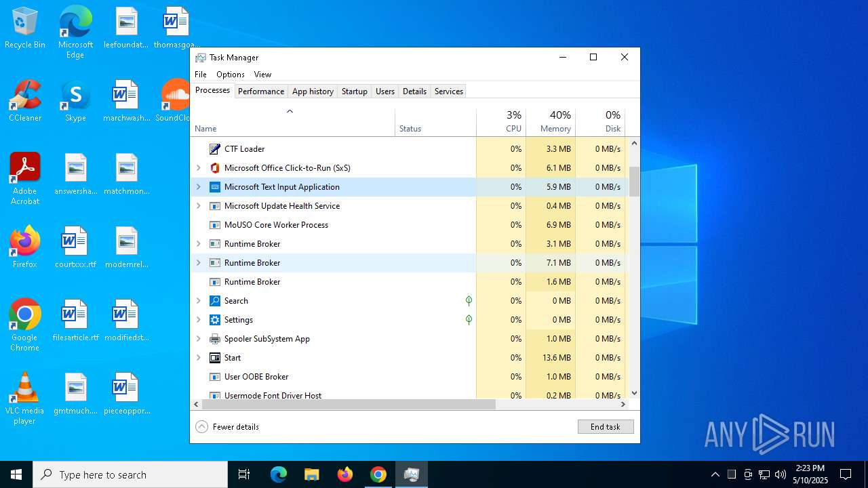
Task: Click the Windows Start button
Action: [x=16, y=474]
